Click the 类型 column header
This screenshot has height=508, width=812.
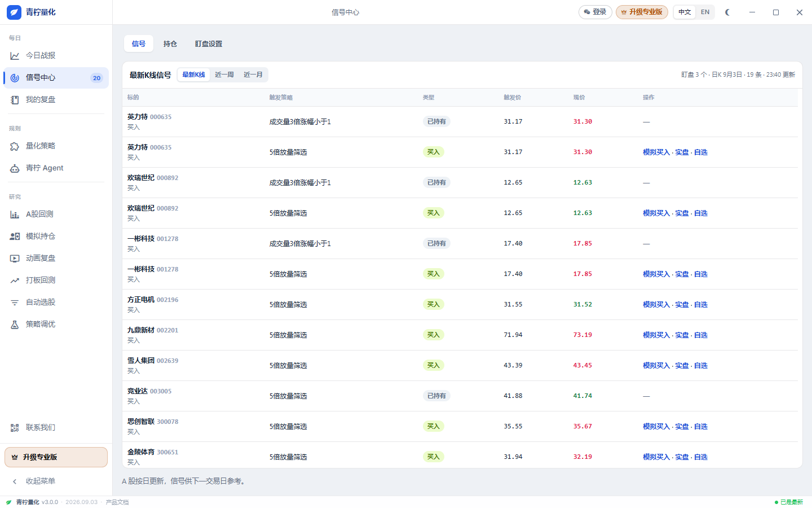pos(429,98)
